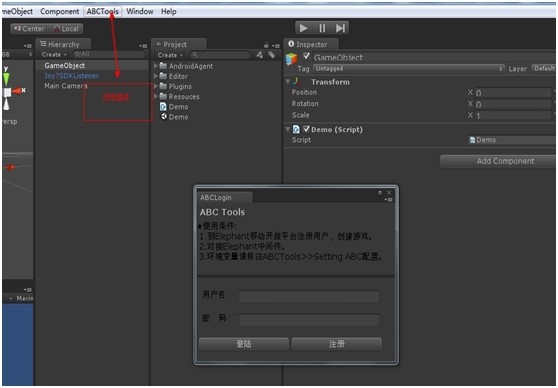Screen dimensions: 558x388
Task: Open the Default layer dropdown
Action: click(543, 68)
